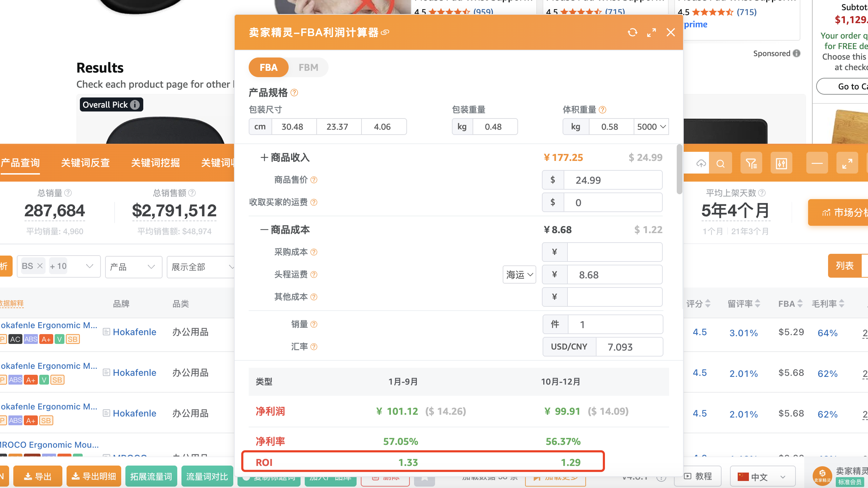Open the 5000 volumetric divisor dropdown
This screenshot has width=868, height=488.
(651, 127)
